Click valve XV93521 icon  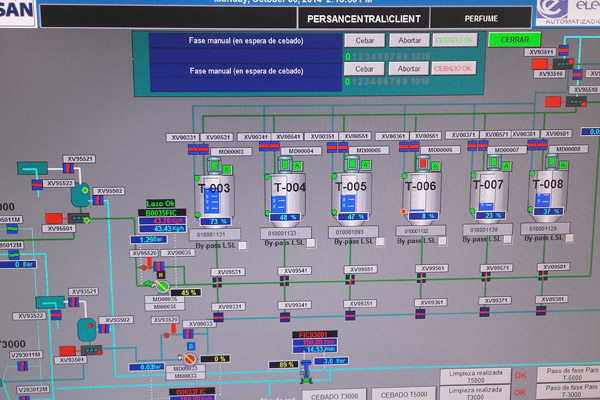pos(73,302)
